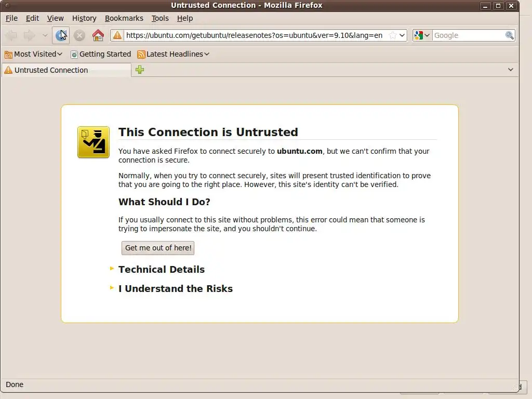Open the File menu
This screenshot has height=399, width=532.
point(11,18)
